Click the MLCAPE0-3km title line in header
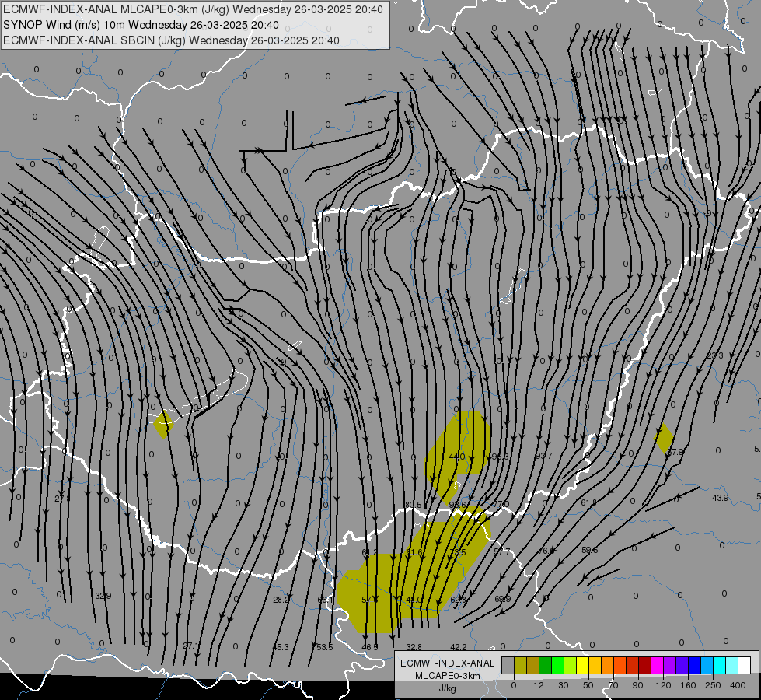761x700 pixels. click(193, 9)
